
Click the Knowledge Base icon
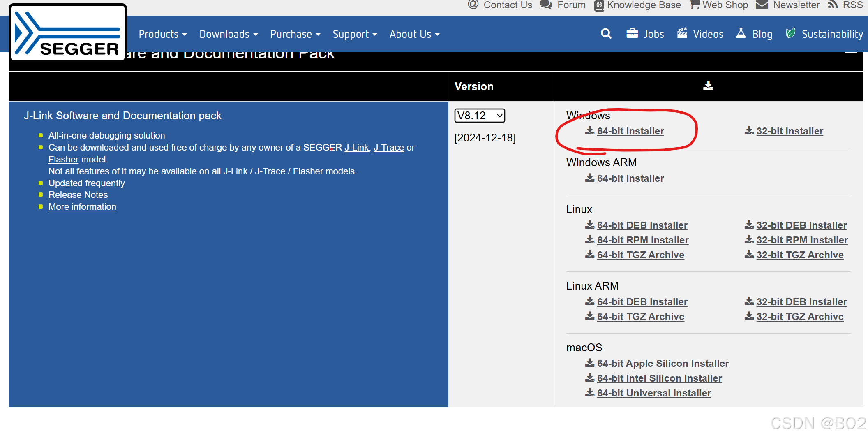[599, 5]
